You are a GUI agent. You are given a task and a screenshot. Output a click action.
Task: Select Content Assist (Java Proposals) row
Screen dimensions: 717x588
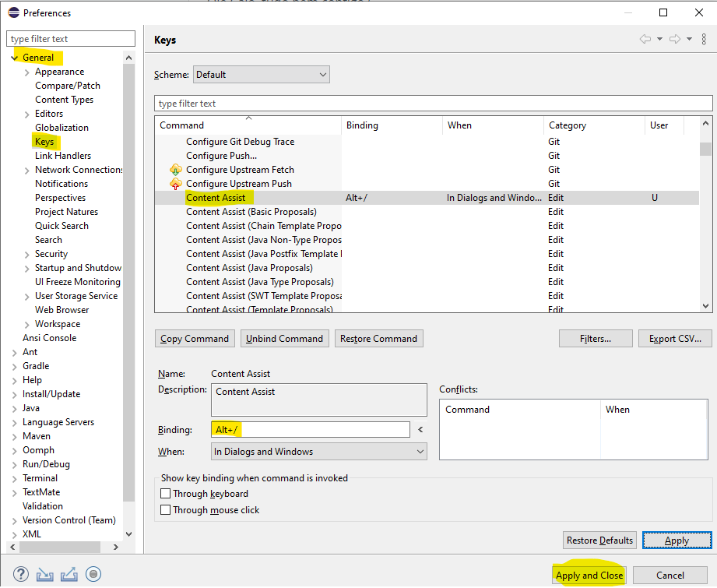(427, 268)
